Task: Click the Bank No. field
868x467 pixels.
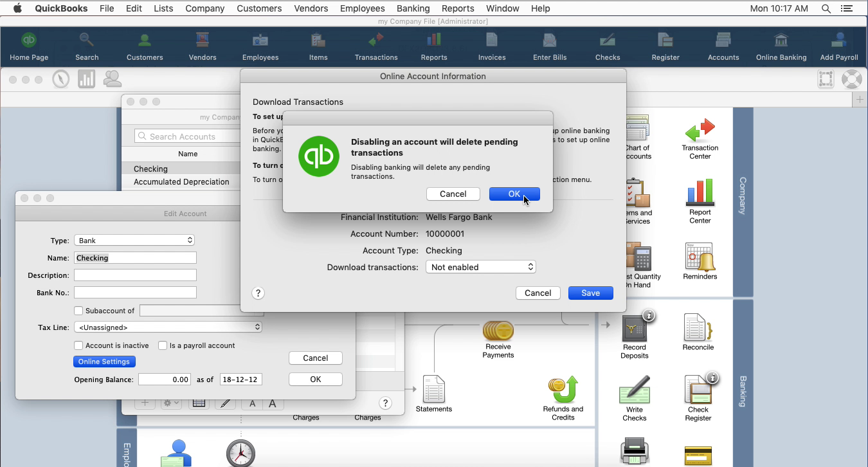Action: tap(135, 292)
